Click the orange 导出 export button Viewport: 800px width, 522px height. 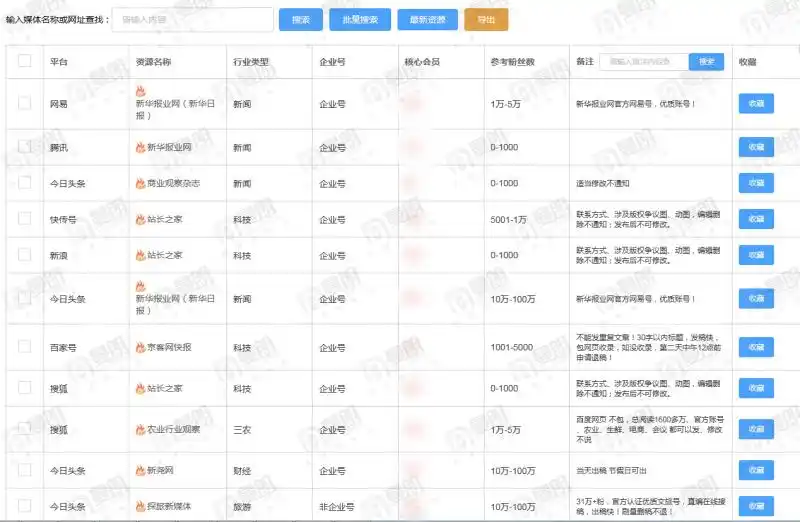point(485,20)
